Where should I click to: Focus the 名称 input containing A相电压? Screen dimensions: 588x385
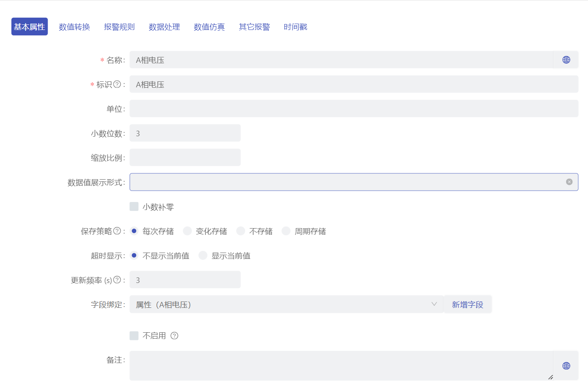(341, 60)
